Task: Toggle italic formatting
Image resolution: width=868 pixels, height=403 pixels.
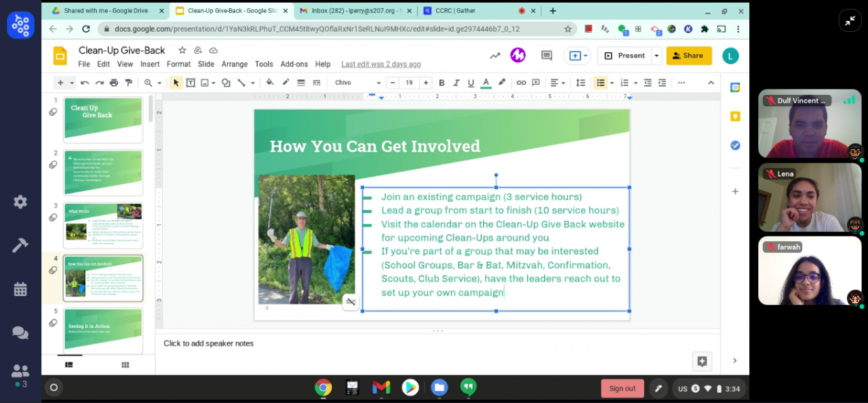Action: 456,83
